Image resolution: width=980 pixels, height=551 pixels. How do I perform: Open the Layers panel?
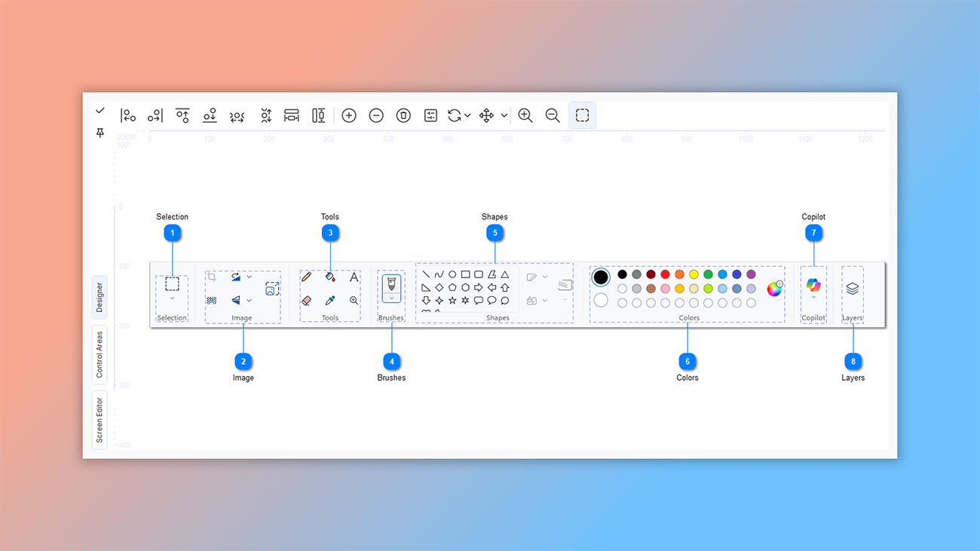[852, 286]
